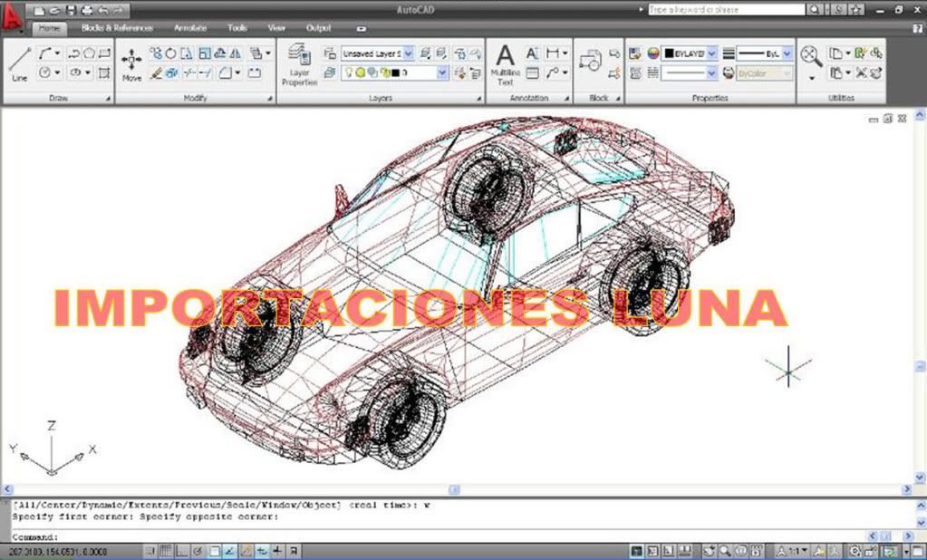The image size is (927, 560).
Task: Open the Table tool in Annotation
Action: (x=532, y=72)
